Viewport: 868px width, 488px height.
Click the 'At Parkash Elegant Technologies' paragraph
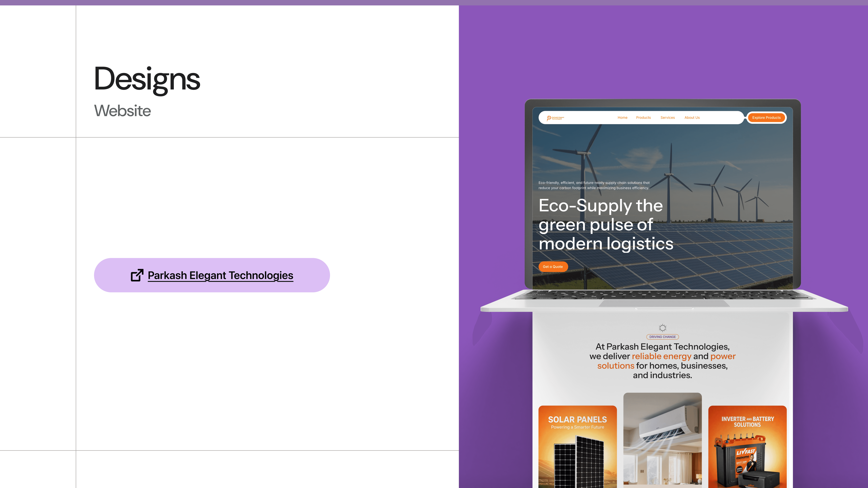(x=662, y=361)
